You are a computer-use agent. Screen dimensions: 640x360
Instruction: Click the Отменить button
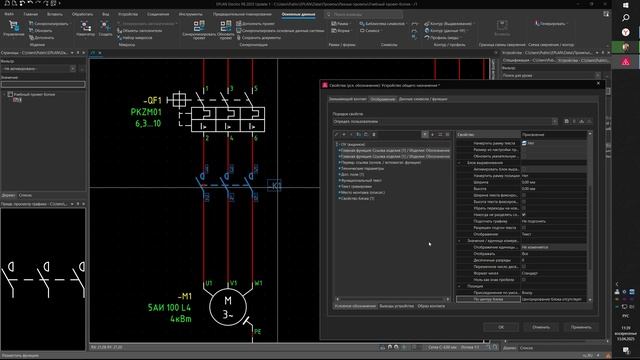coord(541,327)
